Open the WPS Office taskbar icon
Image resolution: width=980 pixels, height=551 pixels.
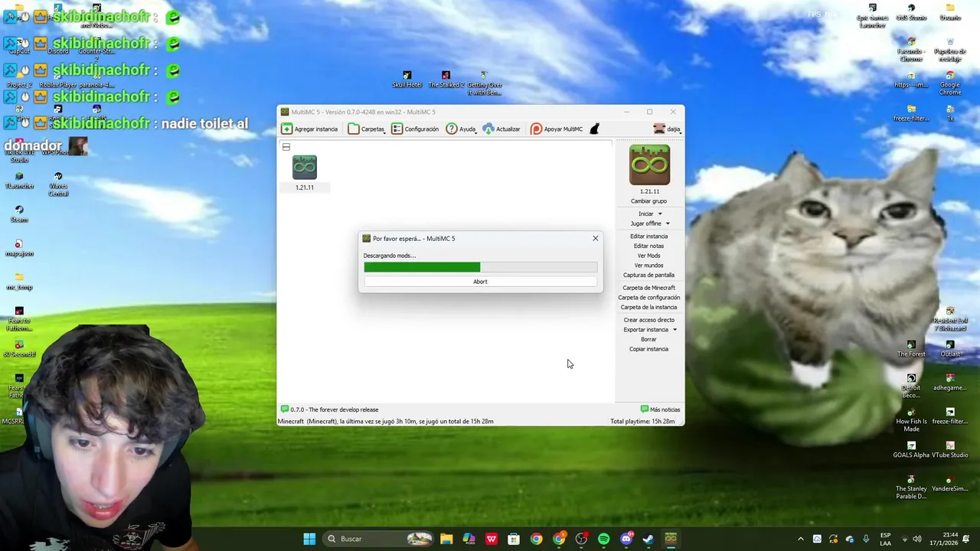tap(492, 539)
